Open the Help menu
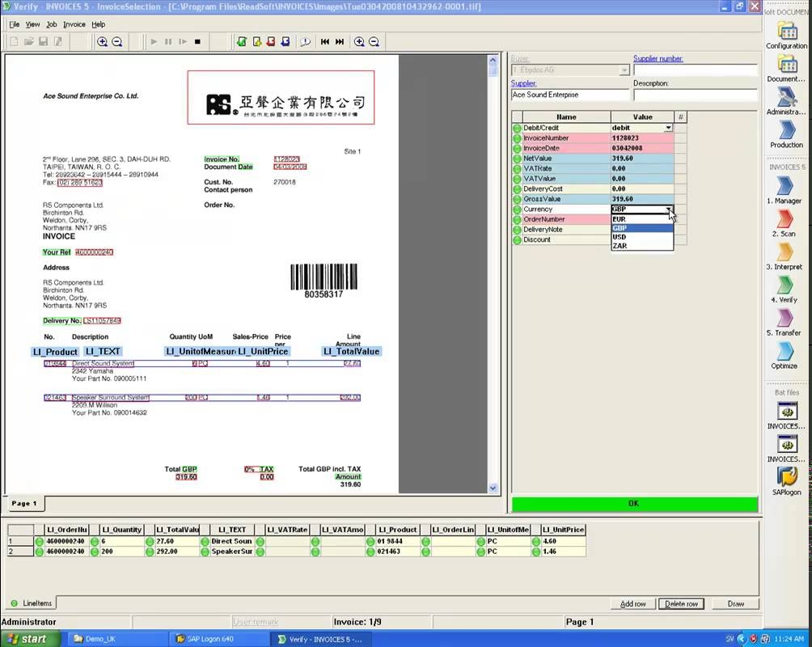The image size is (812, 647). (99, 24)
